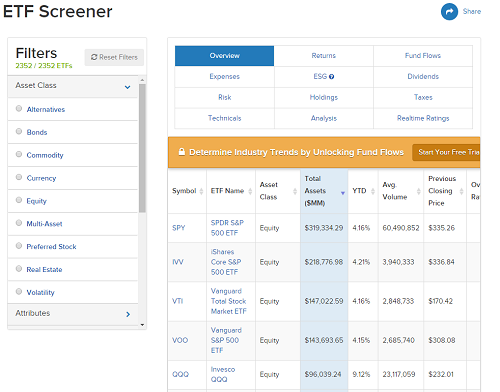500x392 pixels.
Task: Click SPY total assets $319,334.29
Action: (x=324, y=228)
